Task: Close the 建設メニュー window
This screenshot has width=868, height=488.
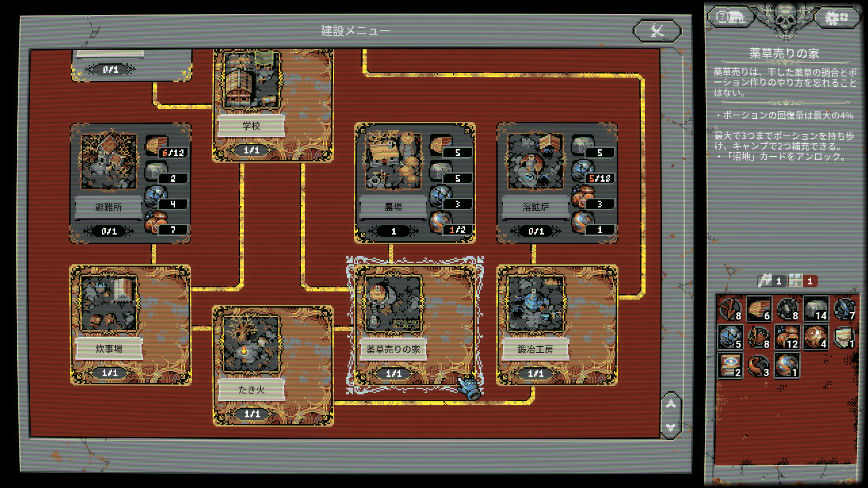Action: pos(657,31)
